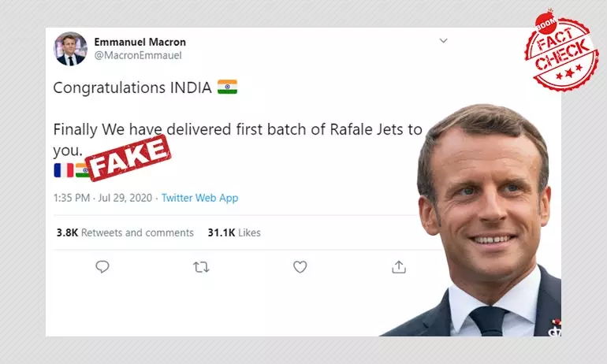Open the tweet options chevron
This screenshot has width=607, height=364.
pyautogui.click(x=444, y=41)
